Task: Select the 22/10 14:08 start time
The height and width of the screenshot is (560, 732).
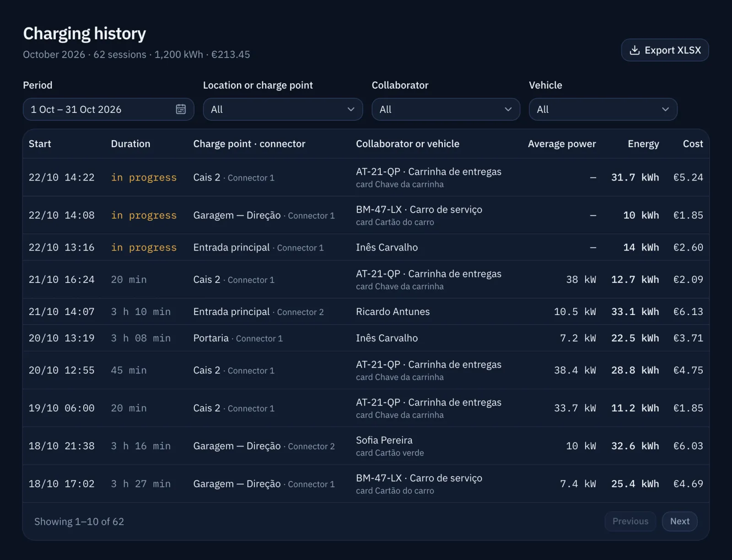Action: tap(61, 215)
